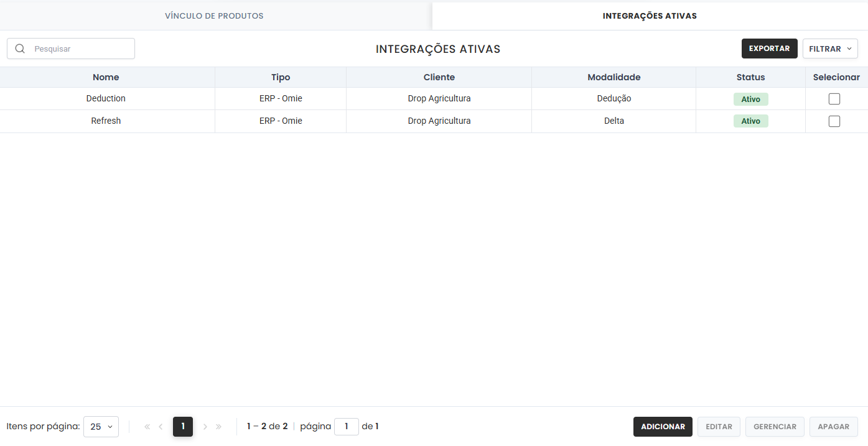Click the Refresh name cell
This screenshot has height=446, width=868.
[106, 121]
